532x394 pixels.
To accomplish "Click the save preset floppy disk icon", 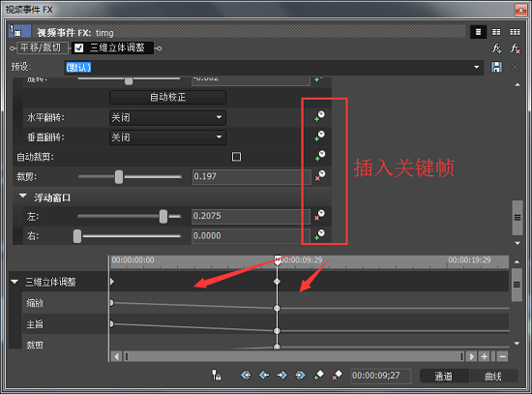I will pos(496,67).
